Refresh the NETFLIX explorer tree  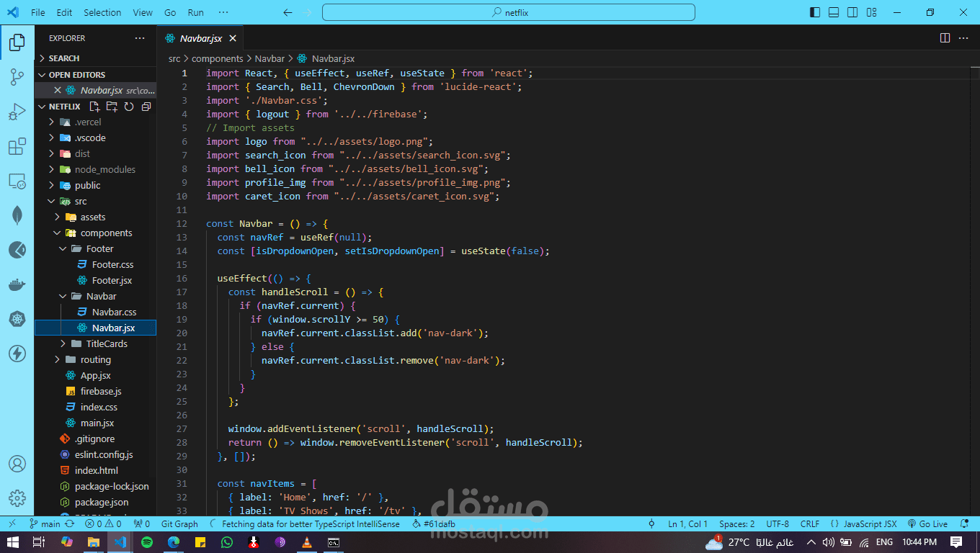point(129,107)
